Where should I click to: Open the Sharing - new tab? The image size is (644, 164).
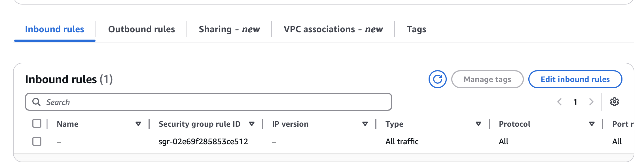coord(229,29)
